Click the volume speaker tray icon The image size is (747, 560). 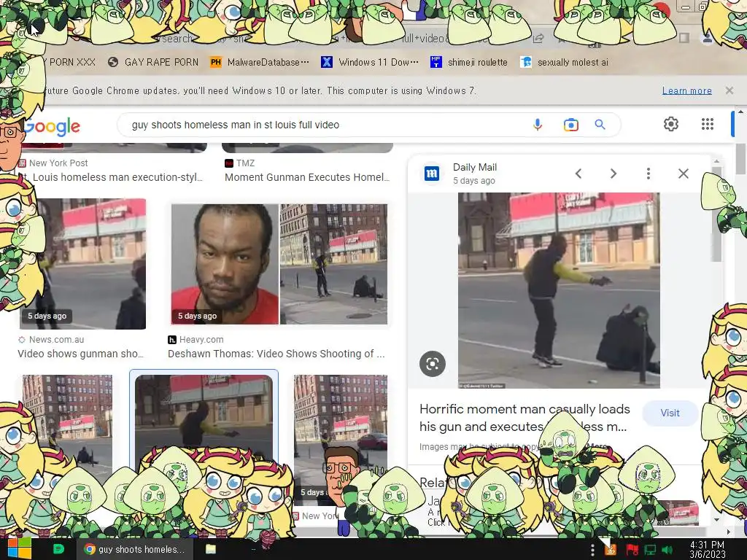[667, 550]
